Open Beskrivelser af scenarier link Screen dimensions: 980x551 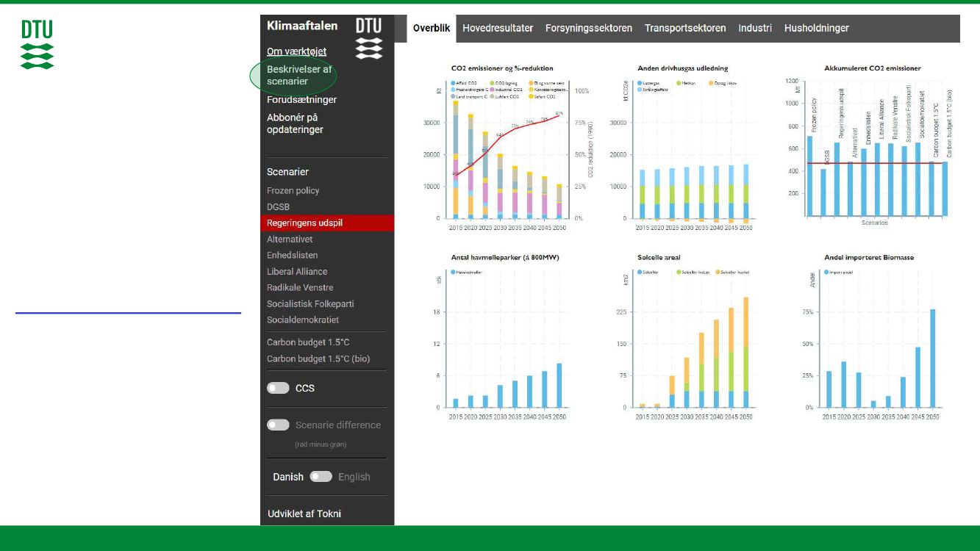click(299, 75)
